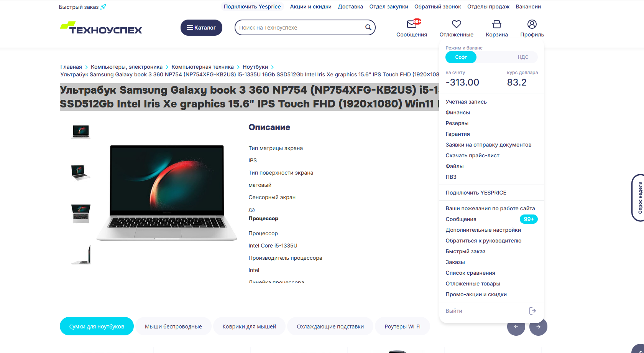The width and height of the screenshot is (644, 353).
Task: Open Заявки на отправку документов
Action: (x=488, y=145)
